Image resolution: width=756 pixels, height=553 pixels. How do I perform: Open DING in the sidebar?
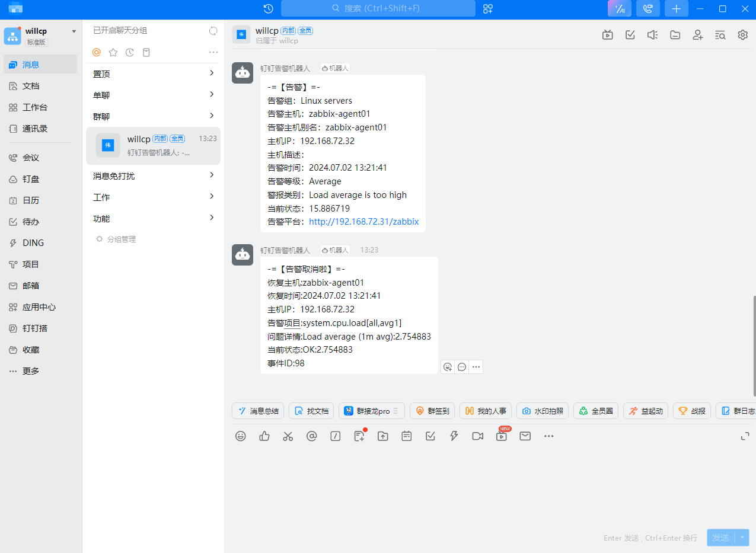[x=40, y=243]
